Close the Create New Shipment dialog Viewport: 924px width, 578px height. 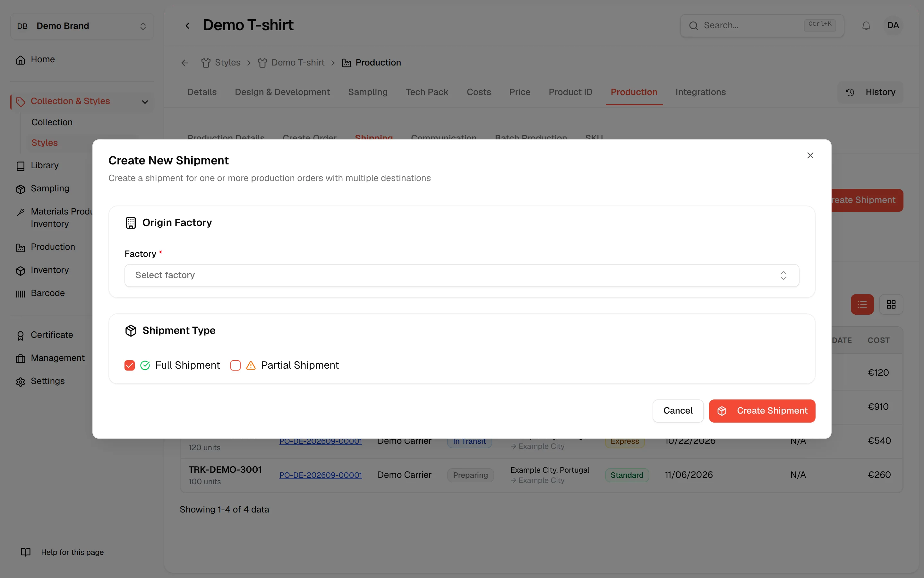click(x=810, y=156)
